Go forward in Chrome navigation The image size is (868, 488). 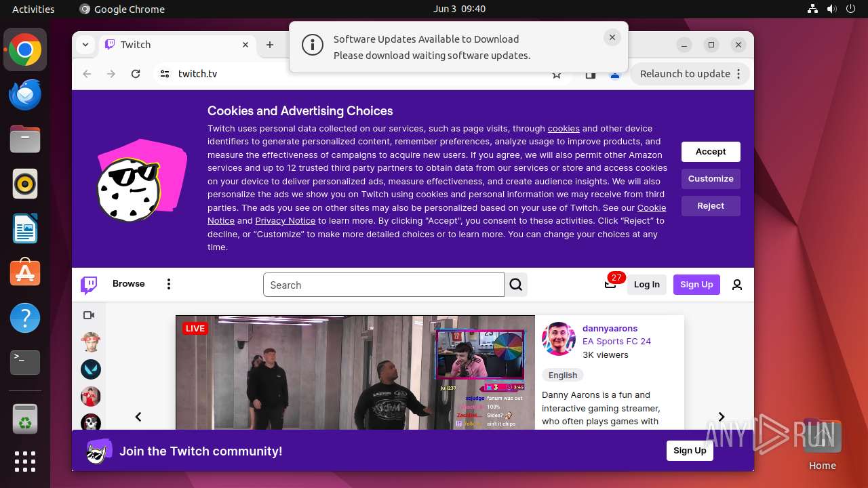111,74
